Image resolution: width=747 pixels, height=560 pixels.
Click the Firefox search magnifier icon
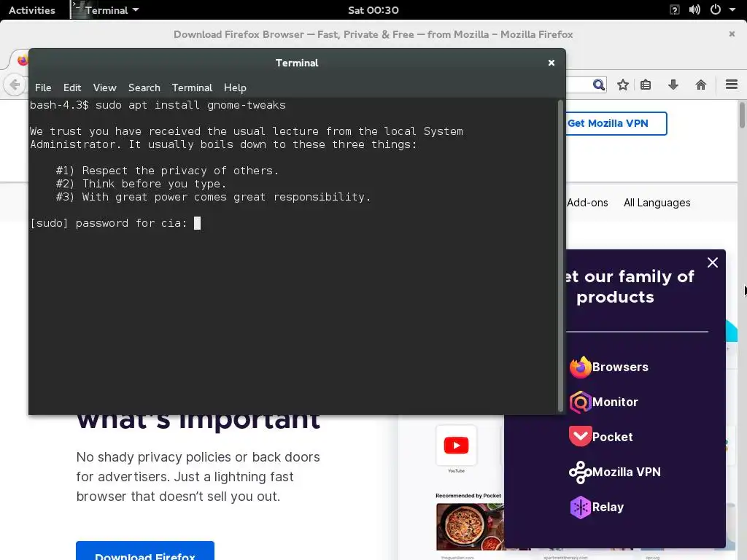(x=599, y=85)
